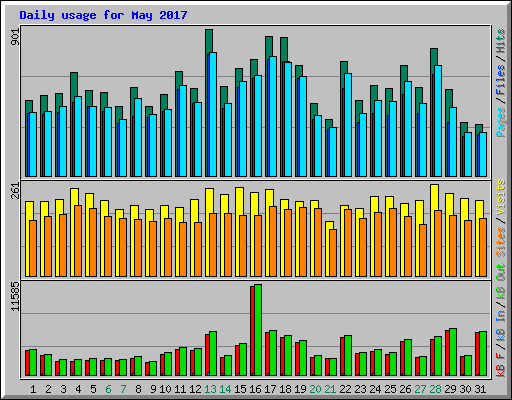Click the tall green kB Out bar for day 16
The height and width of the screenshot is (400, 512).
point(258,330)
